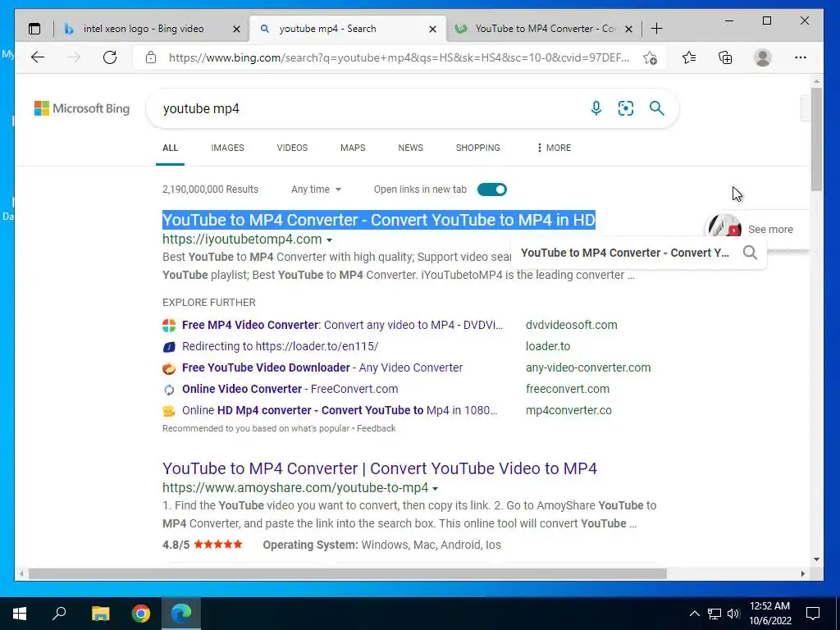This screenshot has height=630, width=840.
Task: Click the mp4converter.co domain text
Action: coord(568,411)
